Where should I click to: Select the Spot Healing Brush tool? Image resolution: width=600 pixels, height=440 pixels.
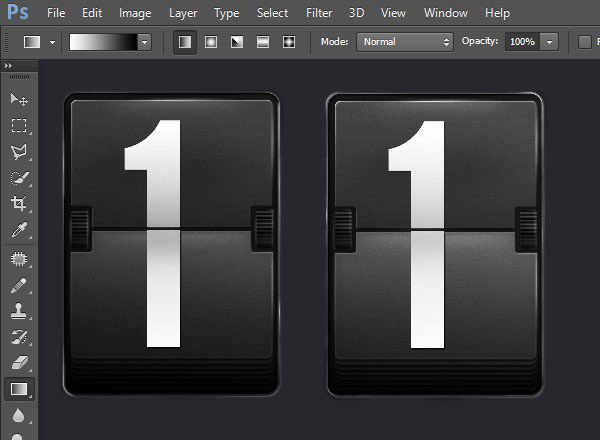click(x=19, y=259)
